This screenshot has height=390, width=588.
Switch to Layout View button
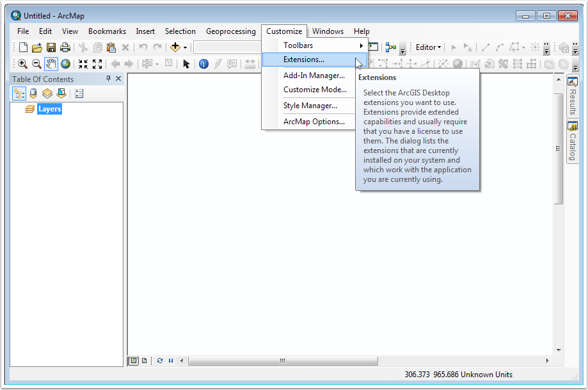coord(145,361)
